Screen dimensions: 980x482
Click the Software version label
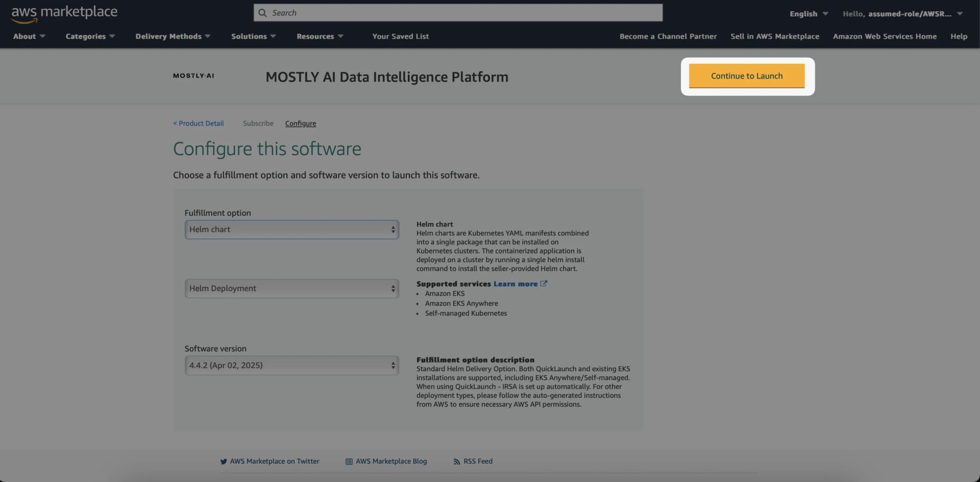pos(215,349)
